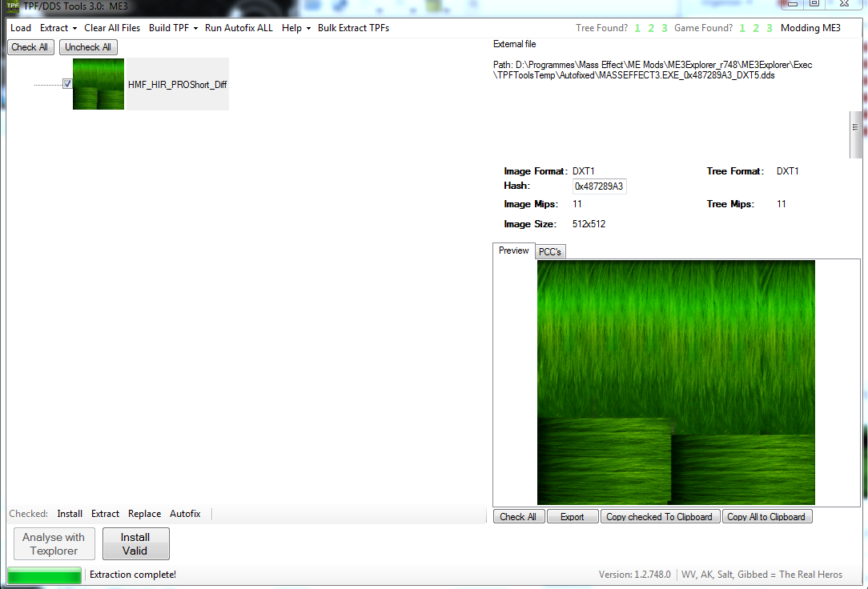Click the Image Size value 512x512
The image size is (868, 589).
click(x=589, y=224)
